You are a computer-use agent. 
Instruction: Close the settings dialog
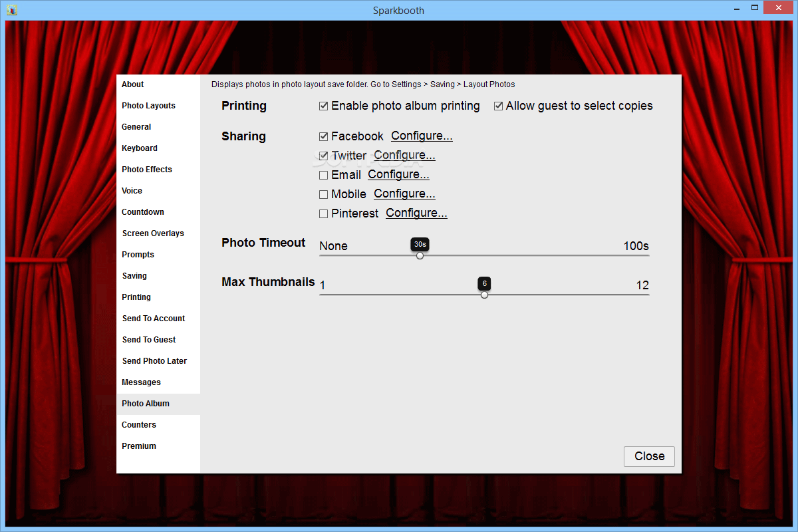649,456
